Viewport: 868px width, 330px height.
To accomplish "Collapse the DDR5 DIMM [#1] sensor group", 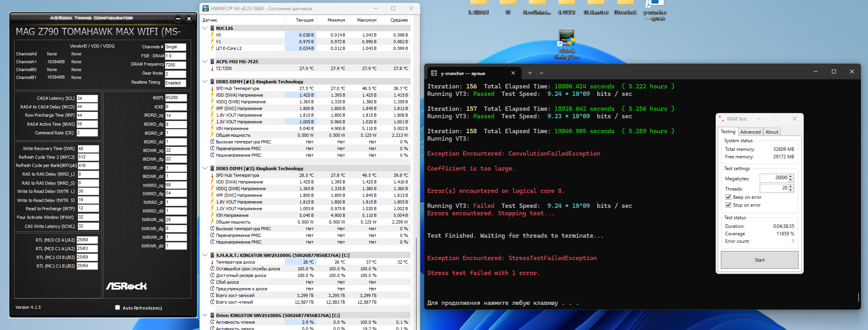I will click(205, 82).
